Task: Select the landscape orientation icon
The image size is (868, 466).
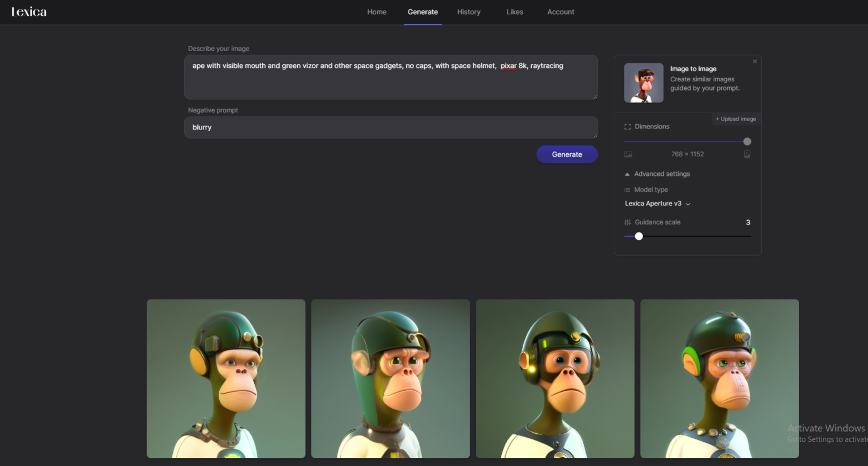Action: (x=628, y=154)
